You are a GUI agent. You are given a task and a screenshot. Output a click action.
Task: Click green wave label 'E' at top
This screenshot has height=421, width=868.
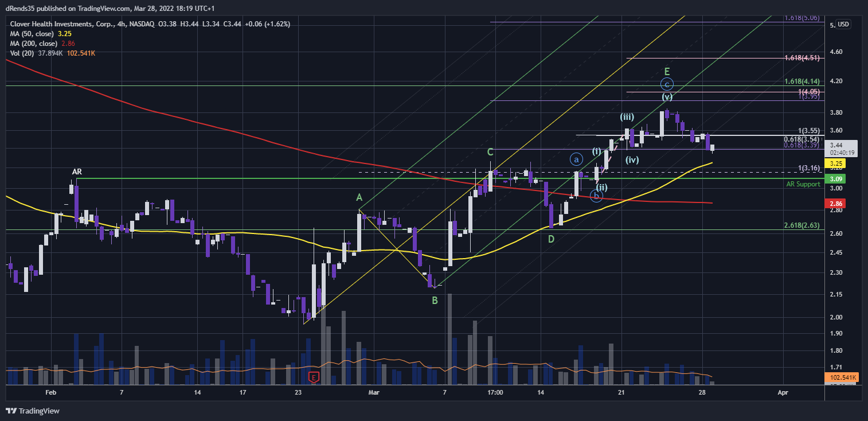click(x=667, y=71)
